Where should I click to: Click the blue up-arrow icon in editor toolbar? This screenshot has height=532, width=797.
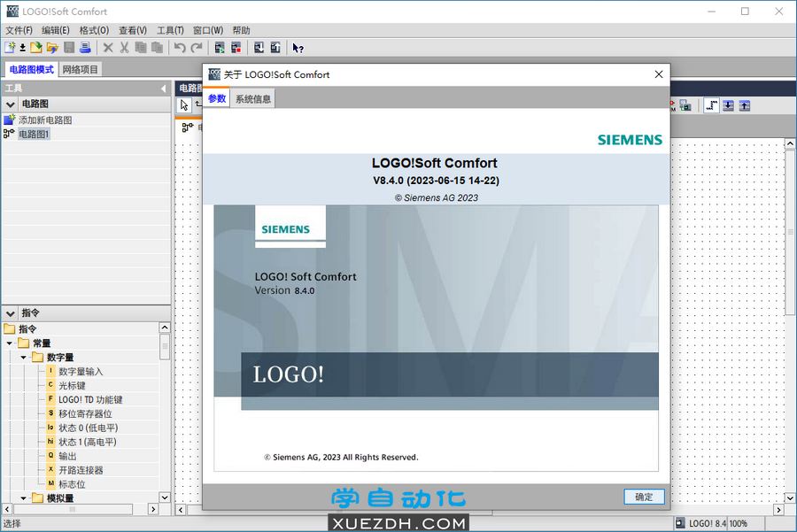[x=745, y=105]
